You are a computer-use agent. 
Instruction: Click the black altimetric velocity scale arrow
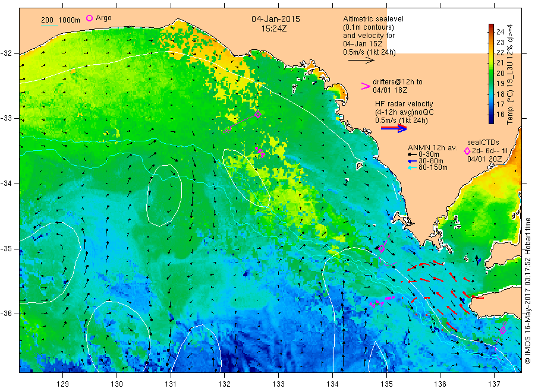(x=361, y=61)
